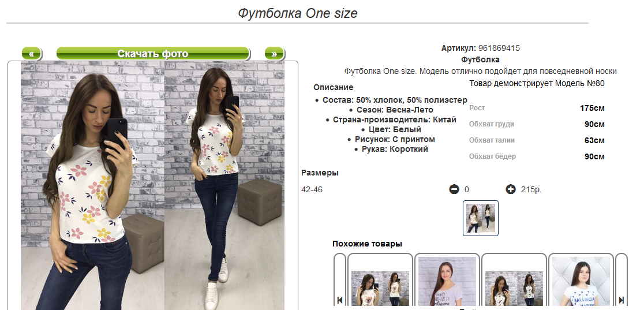Click the 42-46 size label
The image size is (644, 310).
coord(312,190)
